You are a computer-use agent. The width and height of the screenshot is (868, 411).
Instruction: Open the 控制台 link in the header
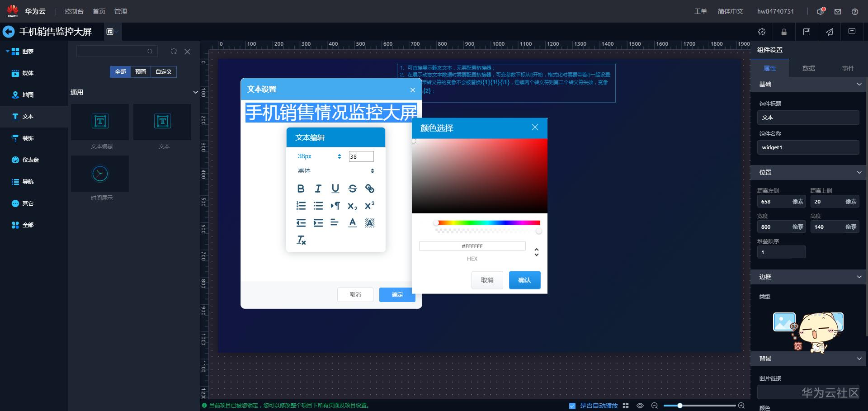tap(74, 11)
